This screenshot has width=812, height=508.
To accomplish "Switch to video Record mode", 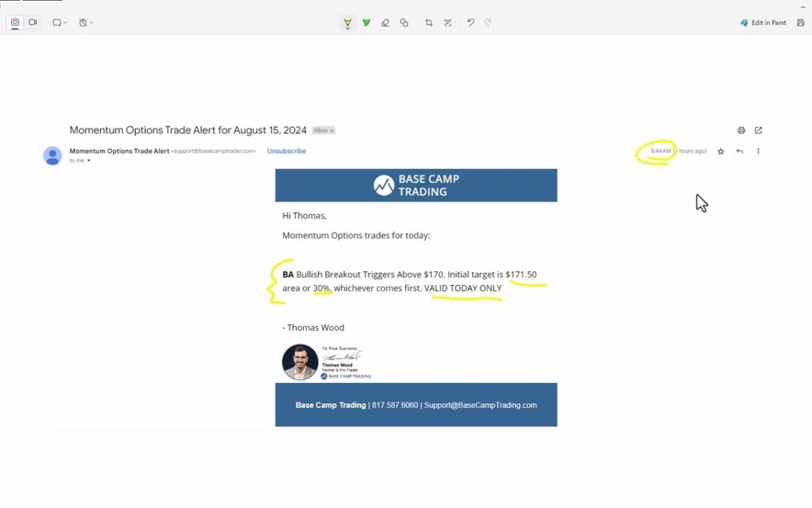I will 33,23.
